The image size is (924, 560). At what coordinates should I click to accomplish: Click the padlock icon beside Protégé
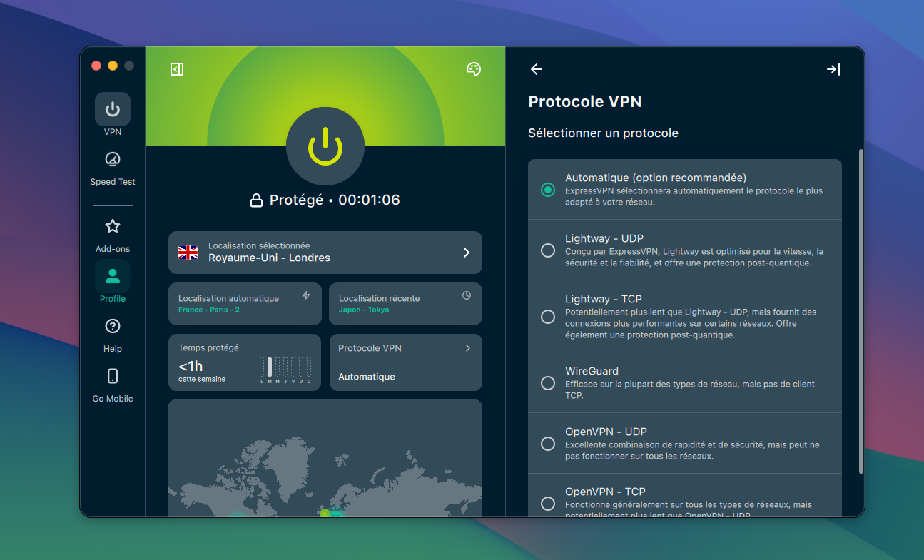pos(256,201)
